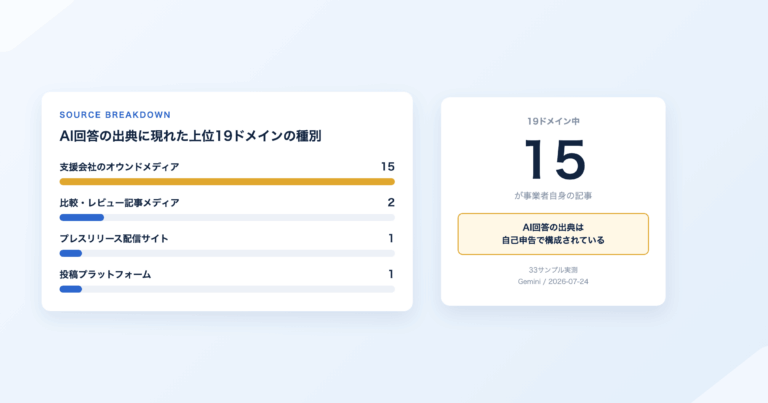Click the 19ドメイン中 caption

[553, 121]
